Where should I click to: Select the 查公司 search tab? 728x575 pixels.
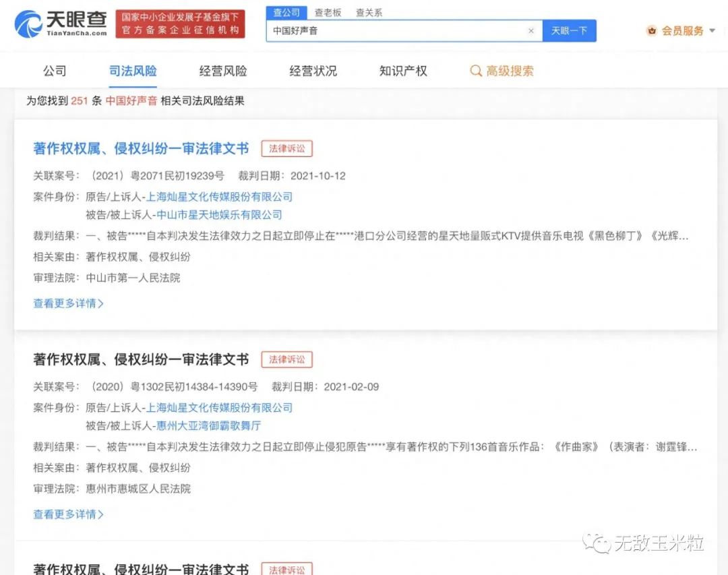click(286, 13)
